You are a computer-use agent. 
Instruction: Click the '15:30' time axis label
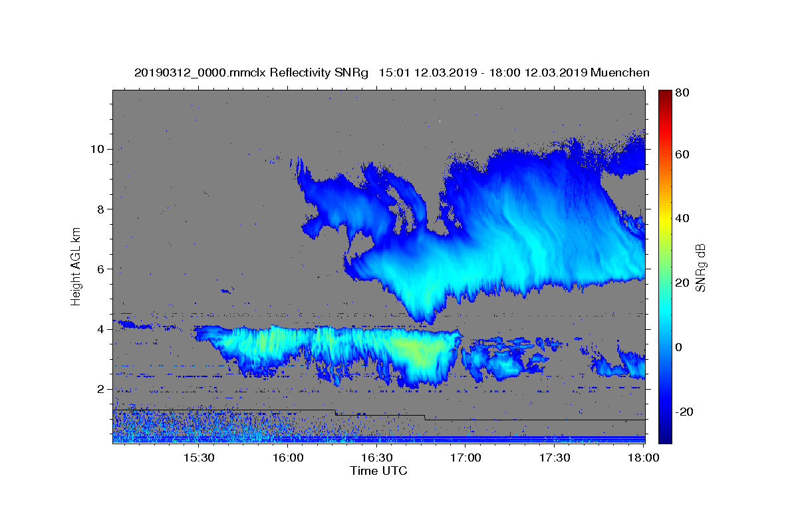(198, 458)
